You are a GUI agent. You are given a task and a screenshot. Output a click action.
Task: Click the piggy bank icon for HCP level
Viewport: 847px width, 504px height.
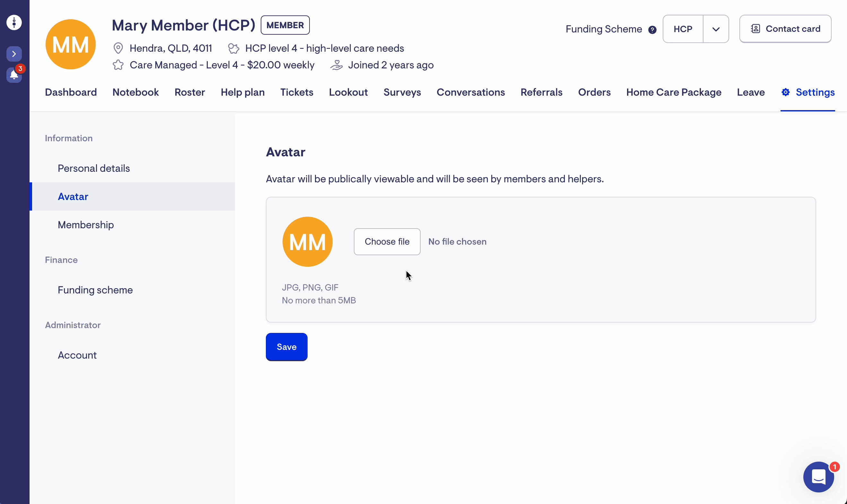pos(234,48)
